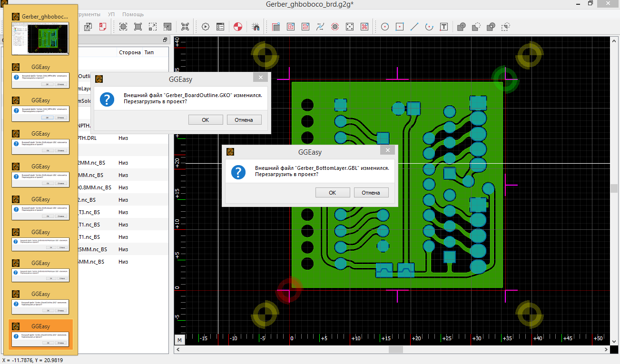Image resolution: width=620 pixels, height=364 pixels.
Task: Click the horizontal scrollbar thumb below canvas
Action: (395, 350)
